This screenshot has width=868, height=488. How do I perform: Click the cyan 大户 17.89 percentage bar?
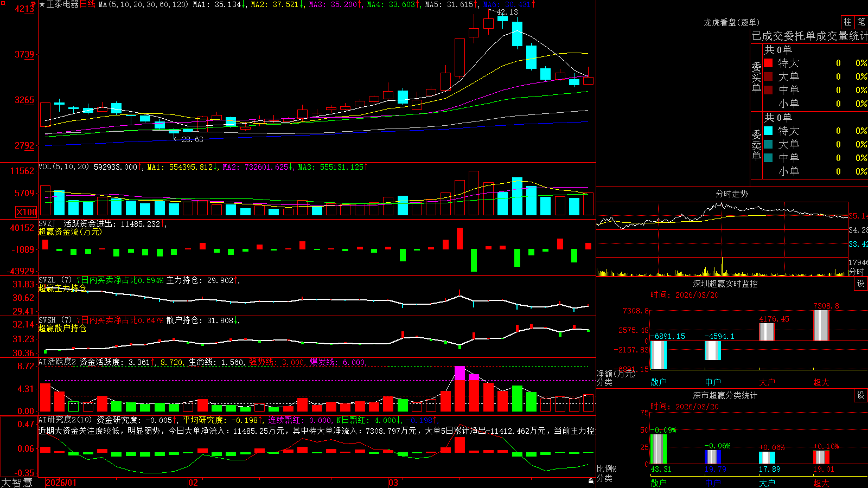(767, 457)
